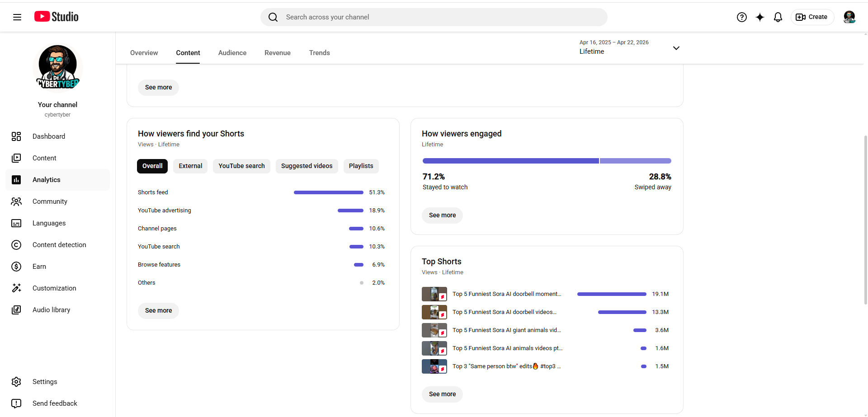Click See more under How viewers engaged
This screenshot has width=868, height=417.
coord(442,216)
